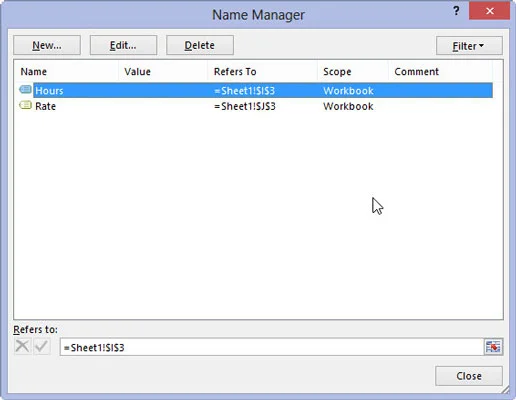Open the Filter dropdown
516x400 pixels.
469,46
